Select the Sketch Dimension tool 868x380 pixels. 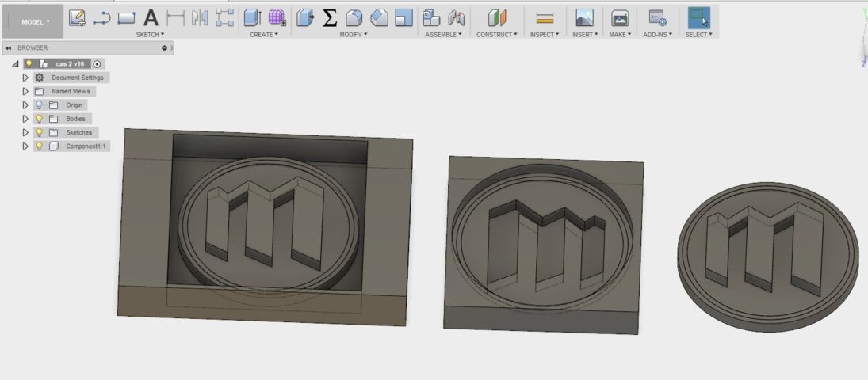point(175,18)
